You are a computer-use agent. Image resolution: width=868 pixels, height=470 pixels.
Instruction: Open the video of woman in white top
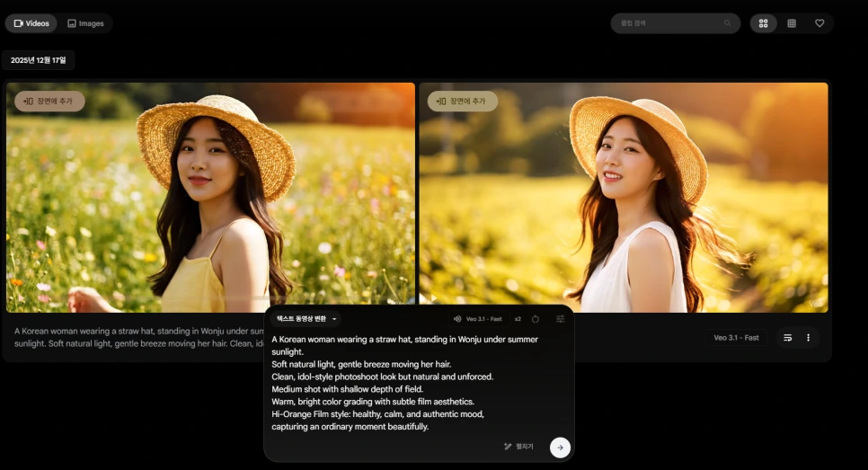pyautogui.click(x=624, y=197)
